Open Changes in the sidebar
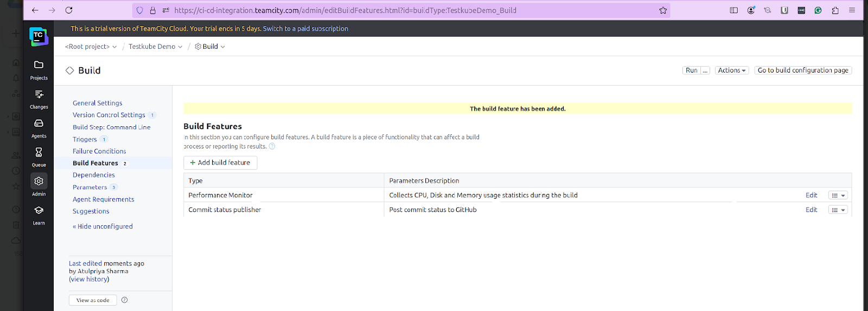This screenshot has height=311, width=868. (x=39, y=99)
